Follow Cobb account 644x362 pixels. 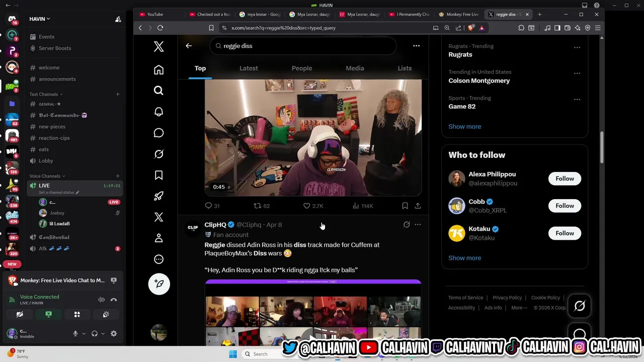pyautogui.click(x=565, y=206)
